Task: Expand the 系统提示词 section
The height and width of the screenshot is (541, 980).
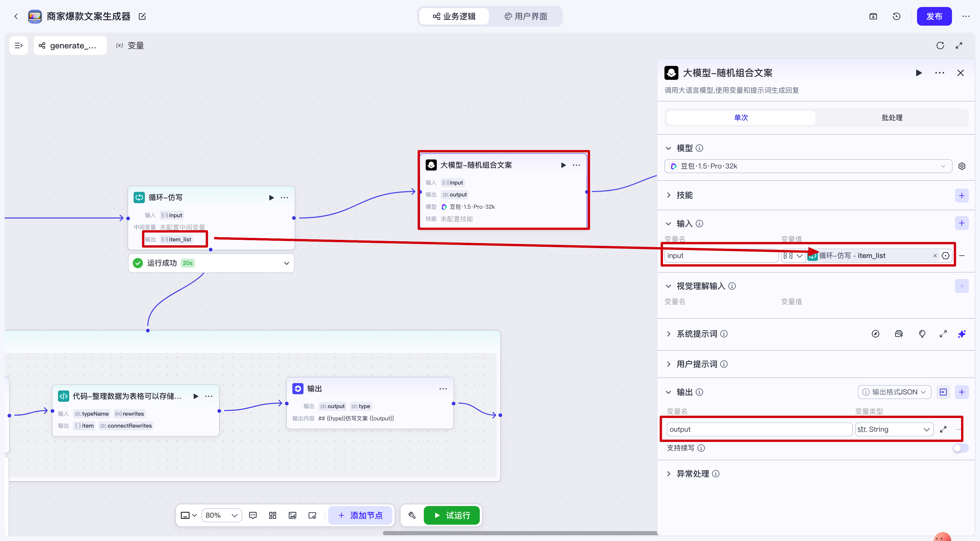Action: pos(668,334)
